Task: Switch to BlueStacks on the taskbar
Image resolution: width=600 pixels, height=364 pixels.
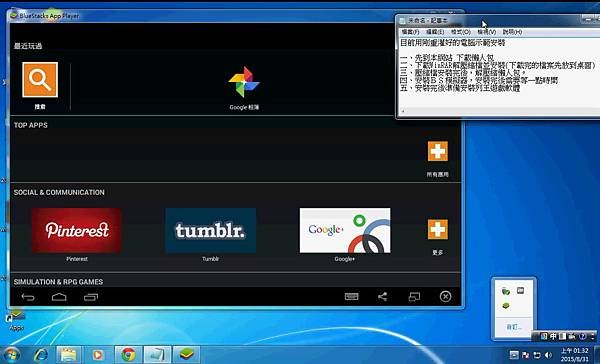Action: coord(187,355)
